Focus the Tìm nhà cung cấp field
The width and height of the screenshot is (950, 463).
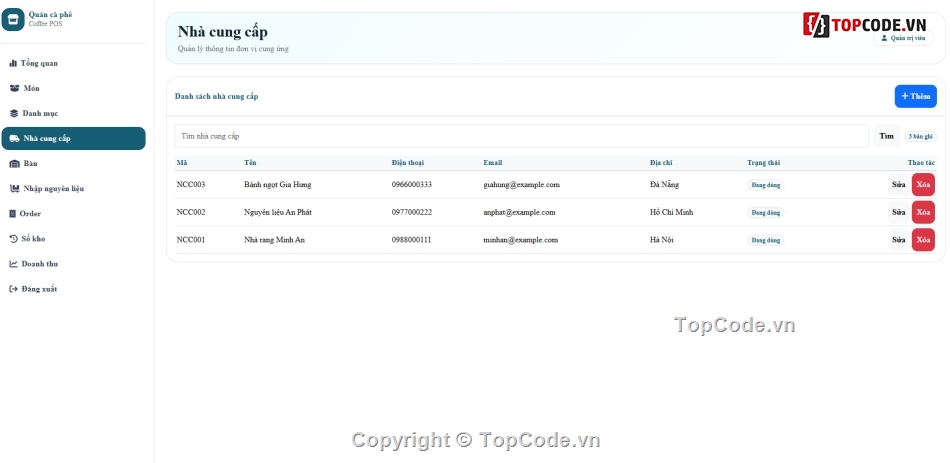click(x=522, y=136)
